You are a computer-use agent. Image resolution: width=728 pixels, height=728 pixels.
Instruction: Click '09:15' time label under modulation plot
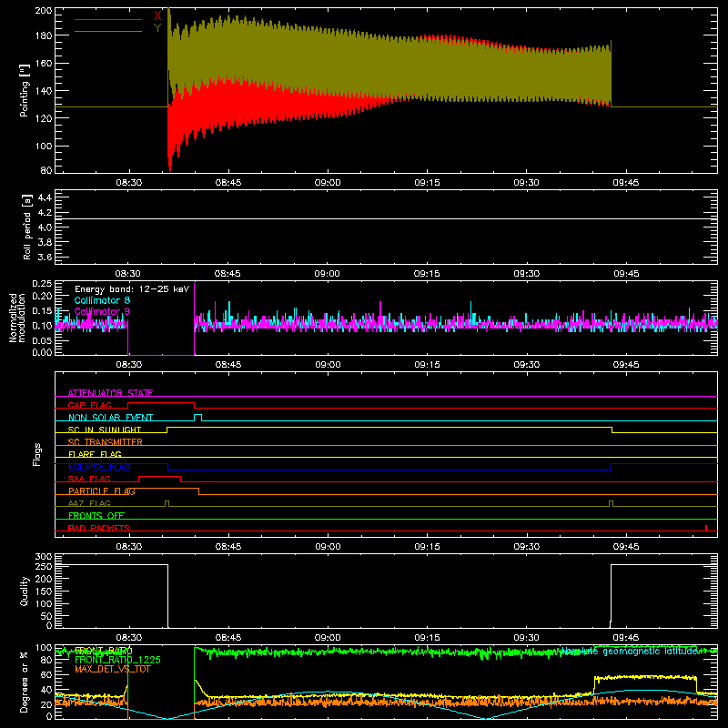click(427, 365)
